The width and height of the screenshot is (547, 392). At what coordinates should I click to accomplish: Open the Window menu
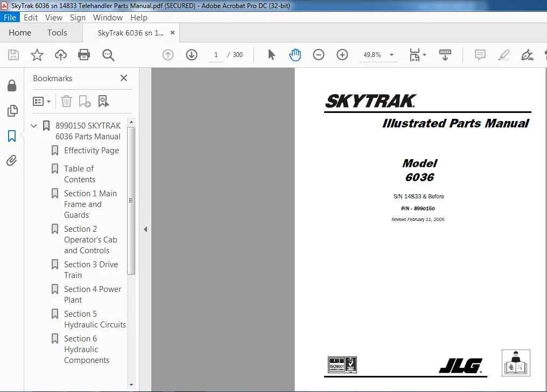click(x=108, y=17)
